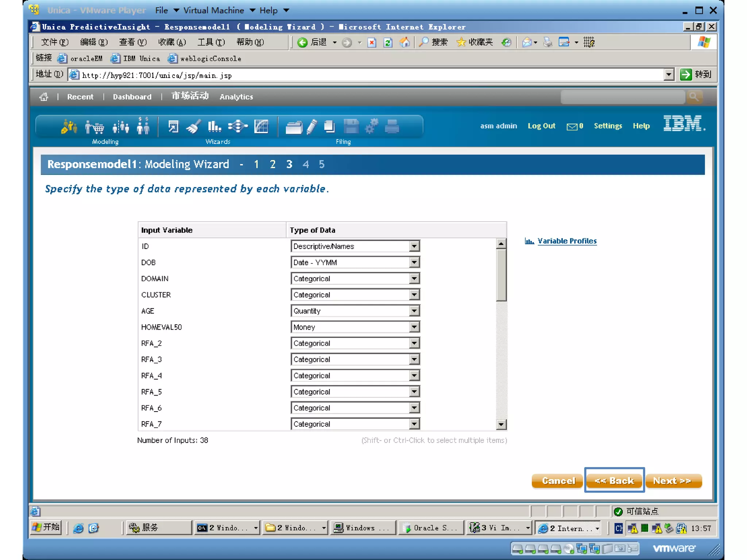
Task: Click the paintbrush wizard icon
Action: 193,127
